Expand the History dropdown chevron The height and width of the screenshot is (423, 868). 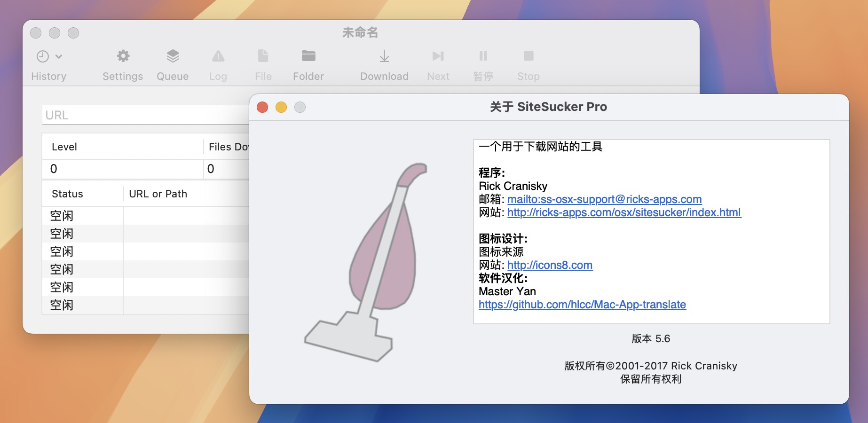click(59, 56)
